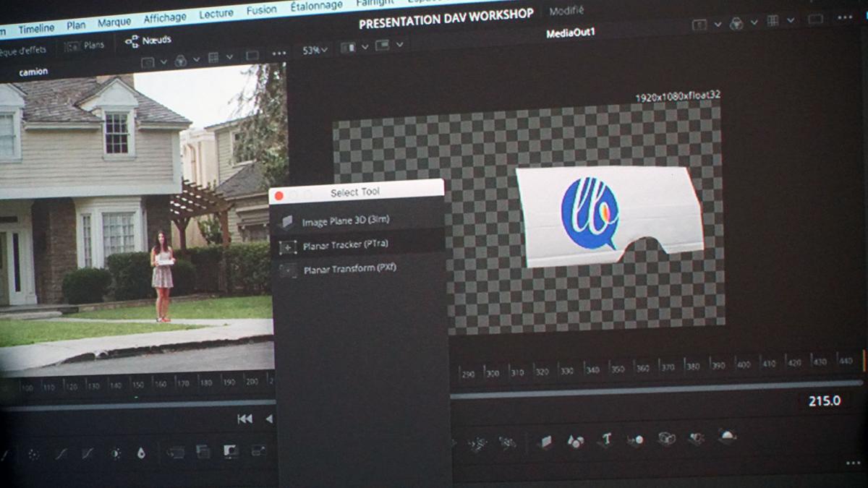Click the current frame field showing 215.0

pyautogui.click(x=824, y=401)
